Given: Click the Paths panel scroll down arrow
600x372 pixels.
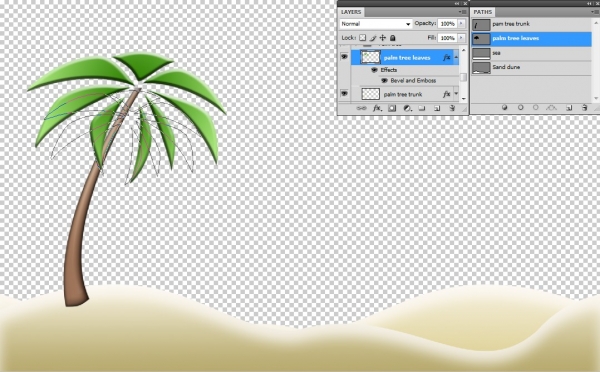Looking at the screenshot, I should (x=596, y=98).
